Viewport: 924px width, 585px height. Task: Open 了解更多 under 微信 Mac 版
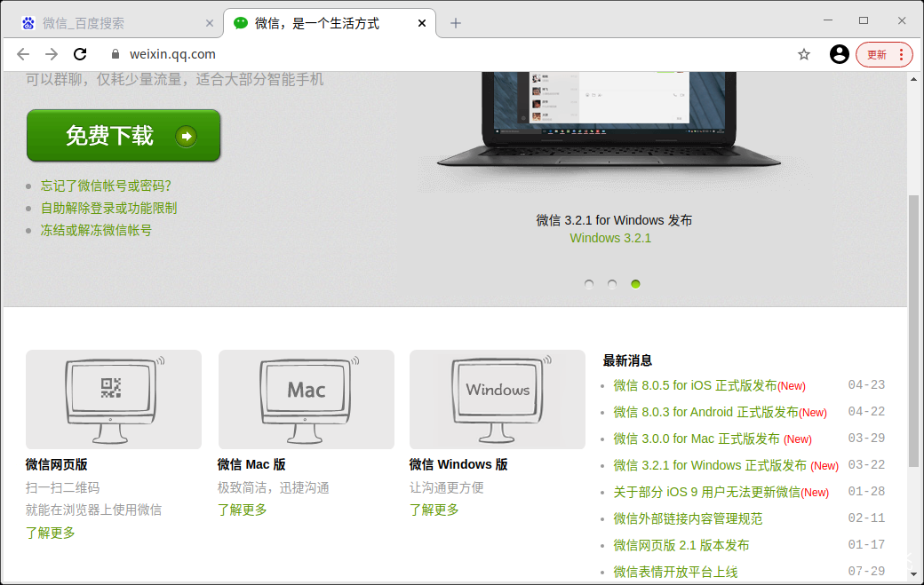(x=243, y=510)
